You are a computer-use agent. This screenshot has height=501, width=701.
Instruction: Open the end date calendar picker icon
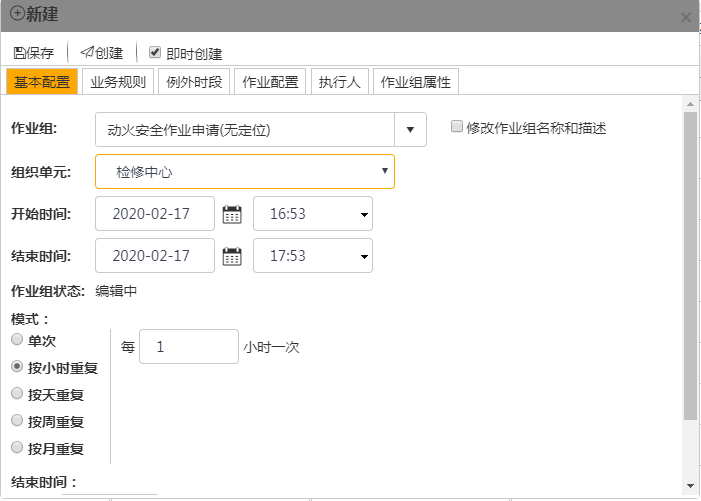(232, 256)
